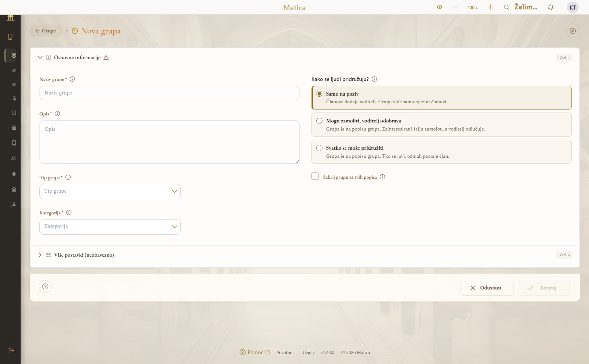This screenshot has height=364, width=589.
Task: Click the info icon beside Kategorija label
Action: [69, 213]
